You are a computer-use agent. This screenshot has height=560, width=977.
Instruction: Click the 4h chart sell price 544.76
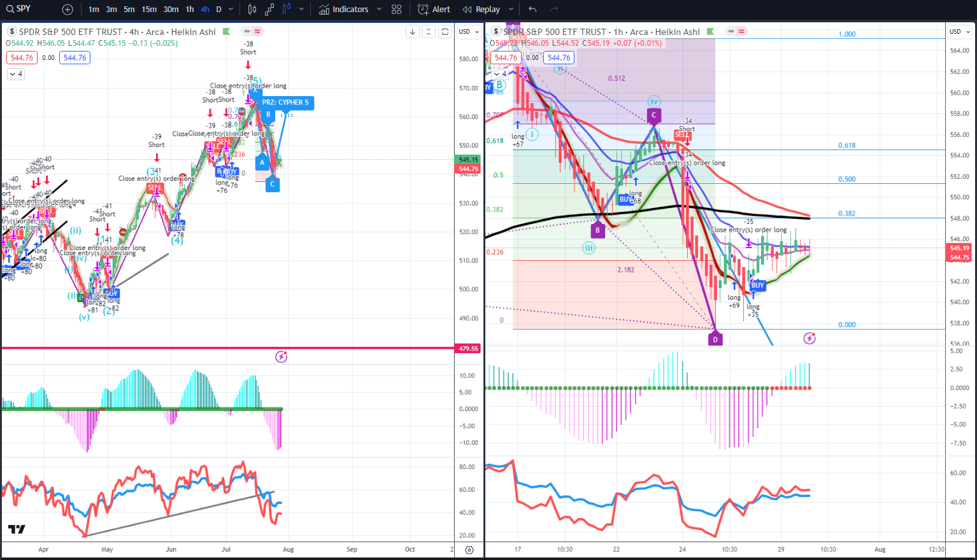pos(22,58)
